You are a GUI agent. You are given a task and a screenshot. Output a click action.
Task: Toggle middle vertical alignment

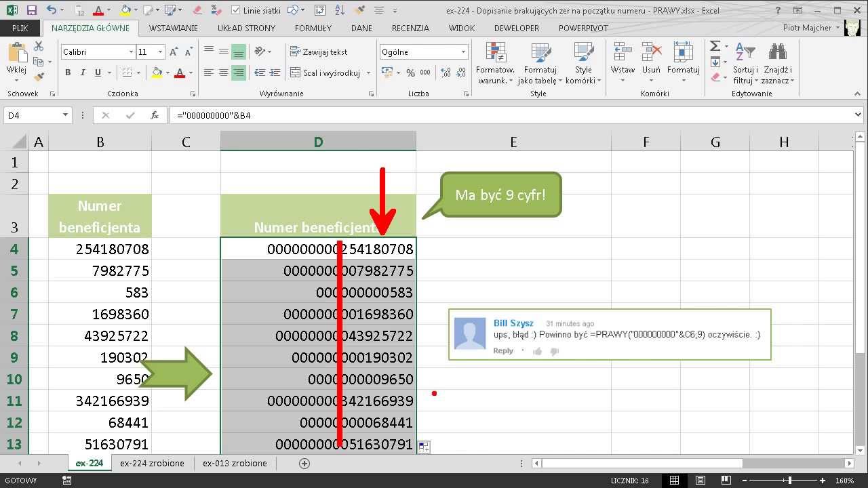[223, 52]
